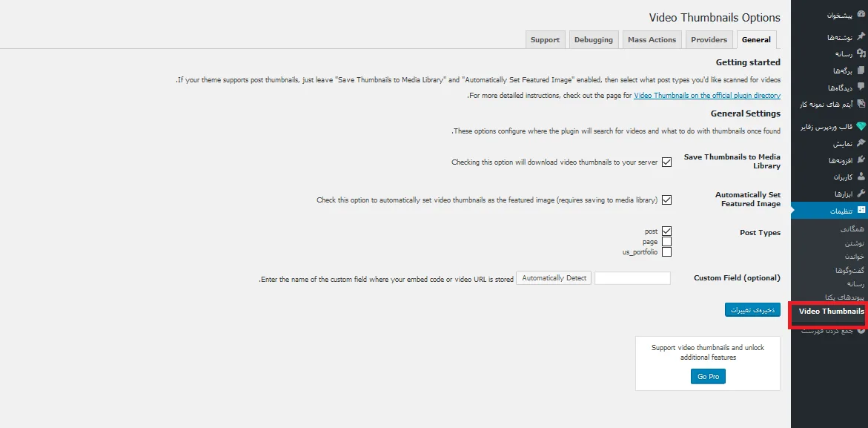Open the پیشخوان Dashboard menu label
868x428 pixels.
(x=840, y=16)
